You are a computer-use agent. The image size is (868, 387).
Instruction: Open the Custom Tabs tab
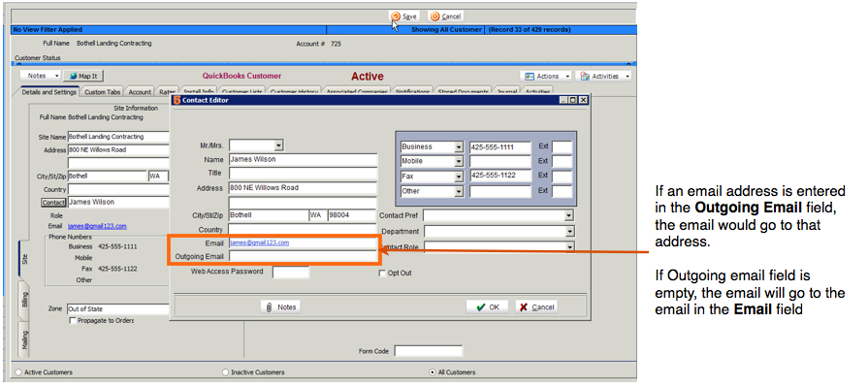coord(103,92)
